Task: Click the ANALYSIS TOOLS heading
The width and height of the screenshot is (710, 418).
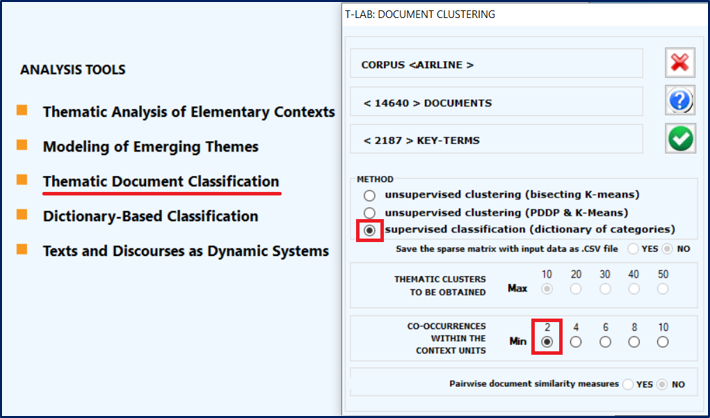Action: click(73, 70)
